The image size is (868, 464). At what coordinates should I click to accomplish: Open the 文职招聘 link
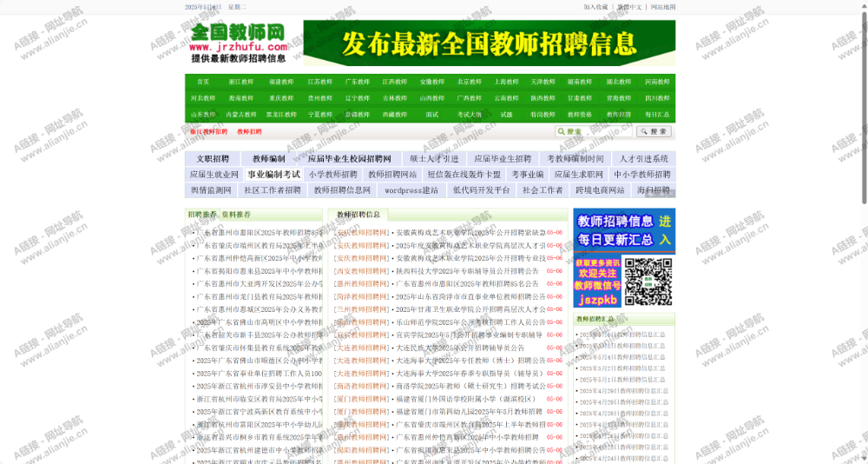(x=213, y=158)
